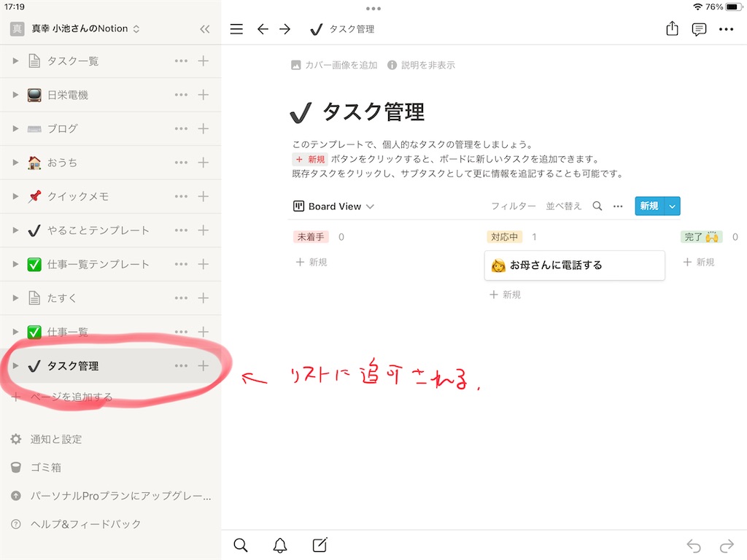Expand the たすく page tree

[15, 298]
